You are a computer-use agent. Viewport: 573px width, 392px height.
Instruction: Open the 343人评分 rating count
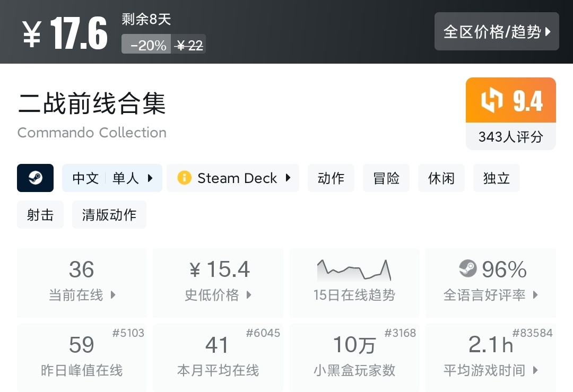point(510,137)
